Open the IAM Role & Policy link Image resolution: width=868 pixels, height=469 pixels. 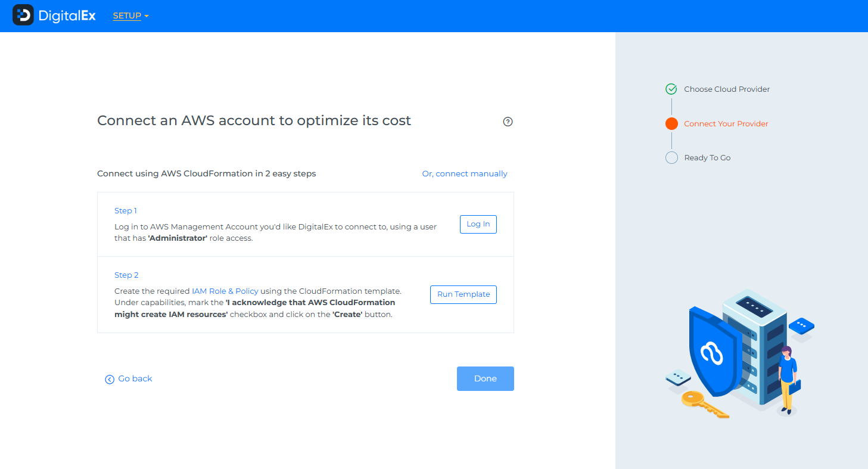(x=225, y=291)
